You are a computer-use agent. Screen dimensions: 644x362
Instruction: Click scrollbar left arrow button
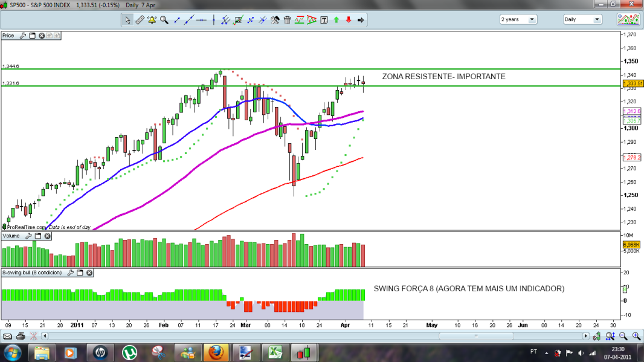[x=45, y=336]
